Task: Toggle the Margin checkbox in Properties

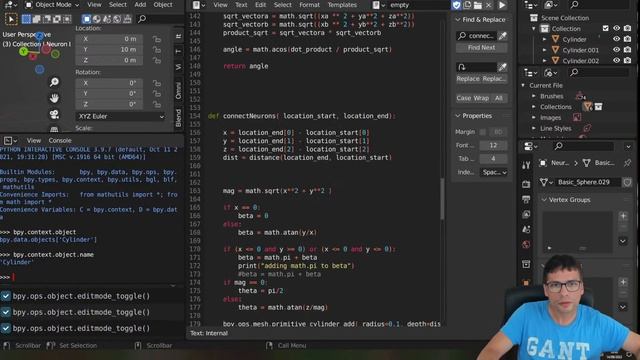Action: pyautogui.click(x=483, y=132)
